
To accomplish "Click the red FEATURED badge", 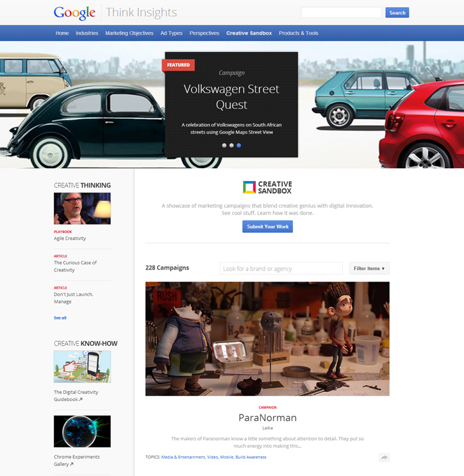I will 178,65.
